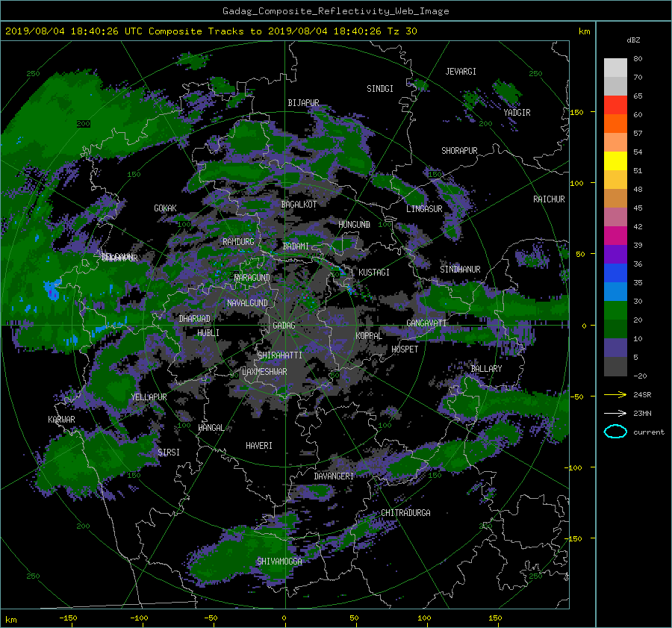This screenshot has width=672, height=628.
Task: Click the 'km' unit label at the bottom-left
Action: coord(11,620)
